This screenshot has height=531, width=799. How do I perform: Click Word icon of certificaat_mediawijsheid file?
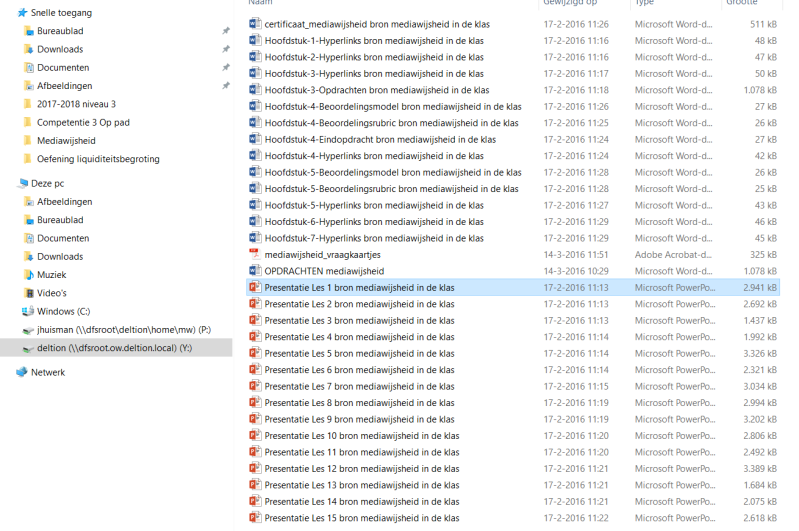point(255,24)
